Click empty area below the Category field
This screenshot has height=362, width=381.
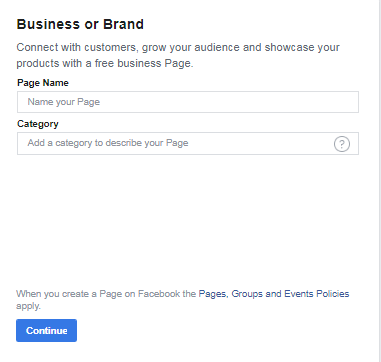tap(188, 220)
